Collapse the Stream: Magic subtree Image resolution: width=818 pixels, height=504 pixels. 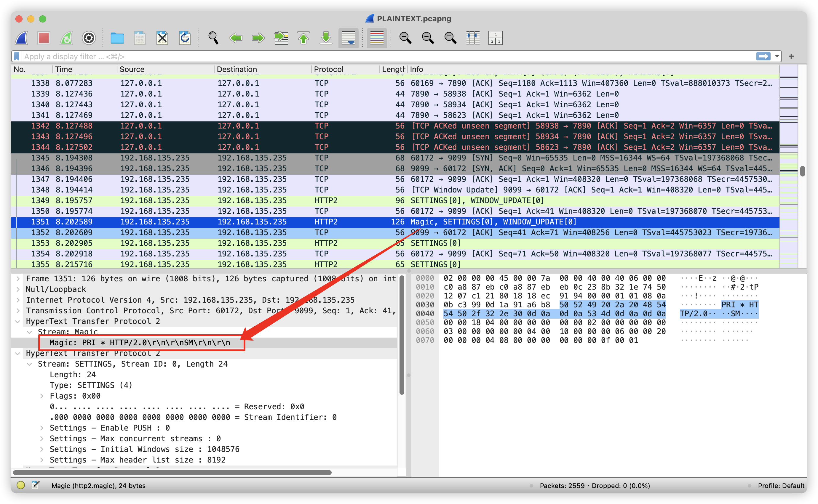click(x=30, y=332)
